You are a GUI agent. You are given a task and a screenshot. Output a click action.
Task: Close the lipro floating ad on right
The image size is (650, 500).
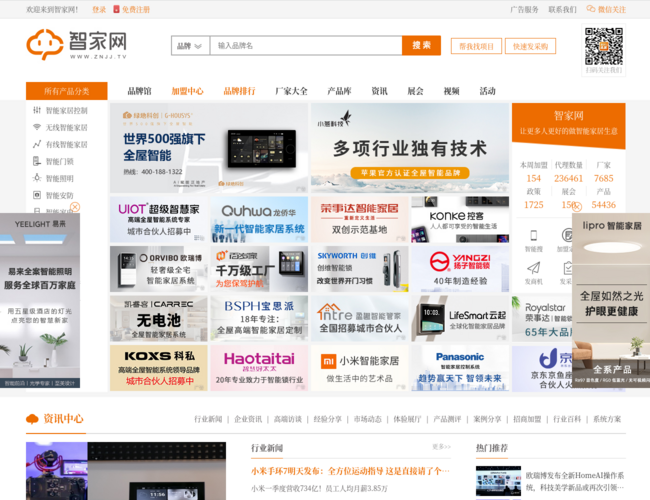pos(576,208)
